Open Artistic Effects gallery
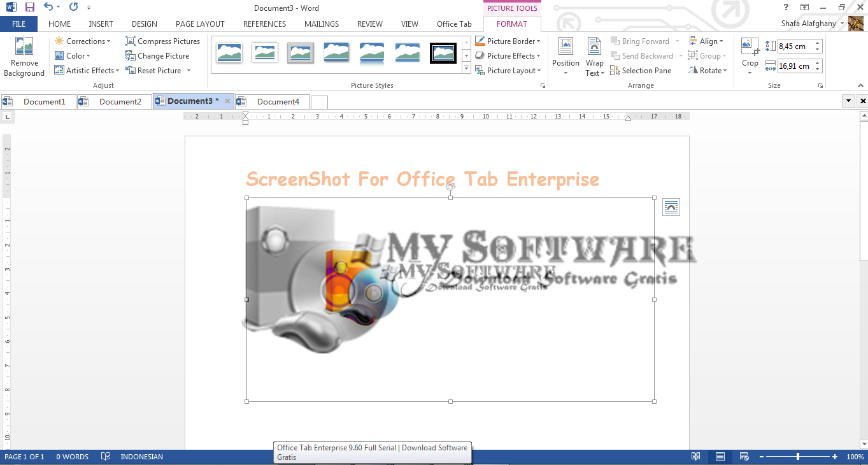 tap(87, 71)
